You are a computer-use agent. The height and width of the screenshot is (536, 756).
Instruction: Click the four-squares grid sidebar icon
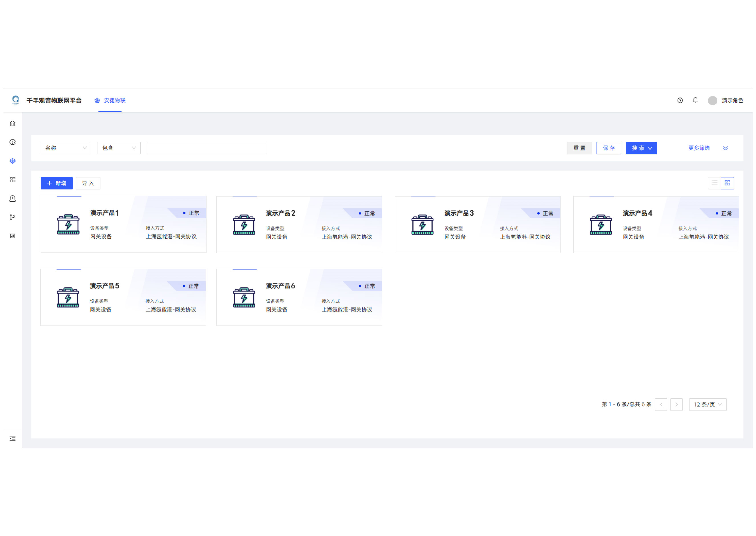pyautogui.click(x=13, y=179)
